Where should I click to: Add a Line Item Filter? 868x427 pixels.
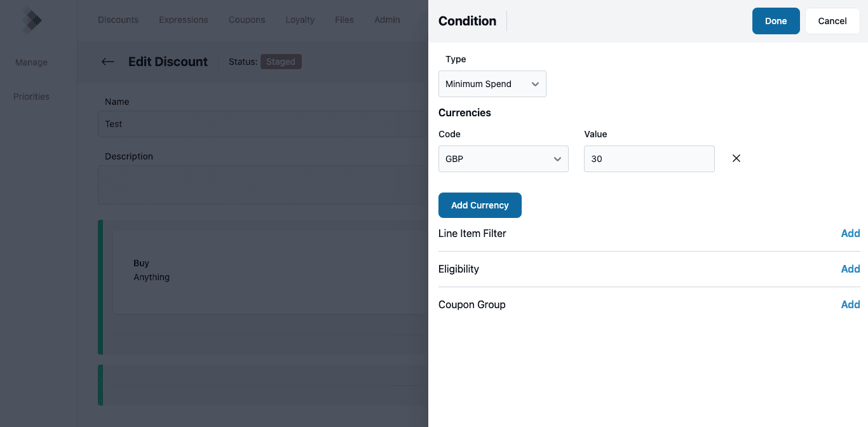pyautogui.click(x=850, y=233)
